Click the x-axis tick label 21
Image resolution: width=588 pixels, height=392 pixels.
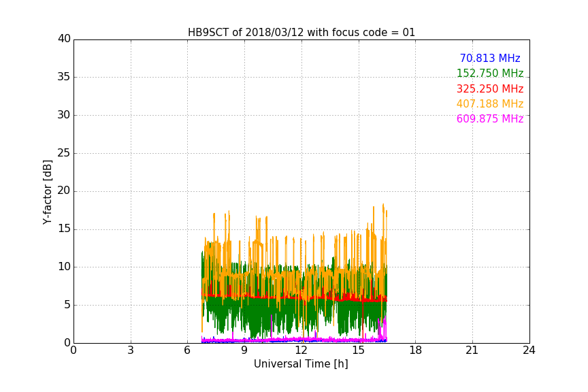(472, 350)
